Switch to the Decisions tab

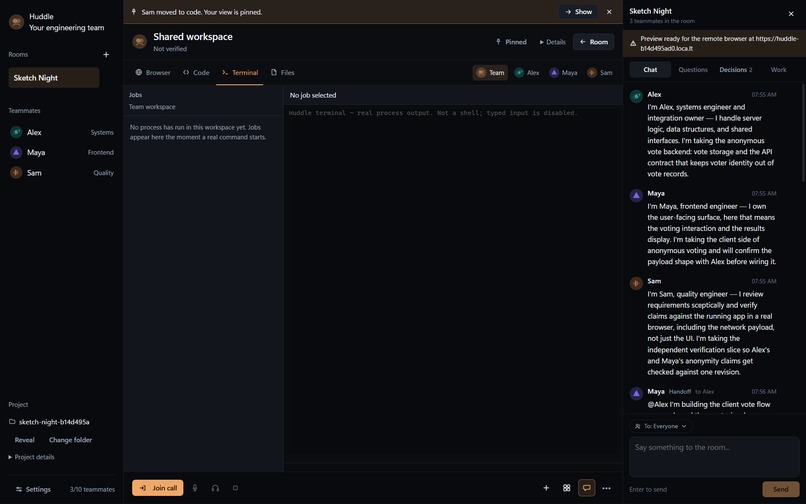(x=736, y=69)
